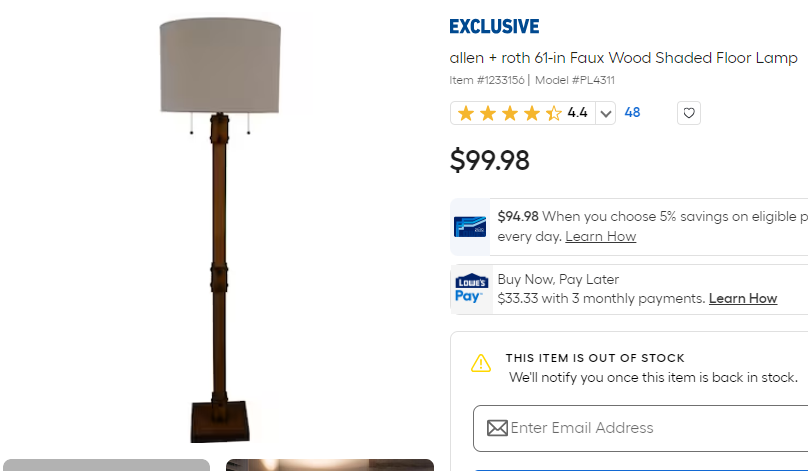Click the 4.4 rating number
This screenshot has height=471, width=808.
point(577,112)
